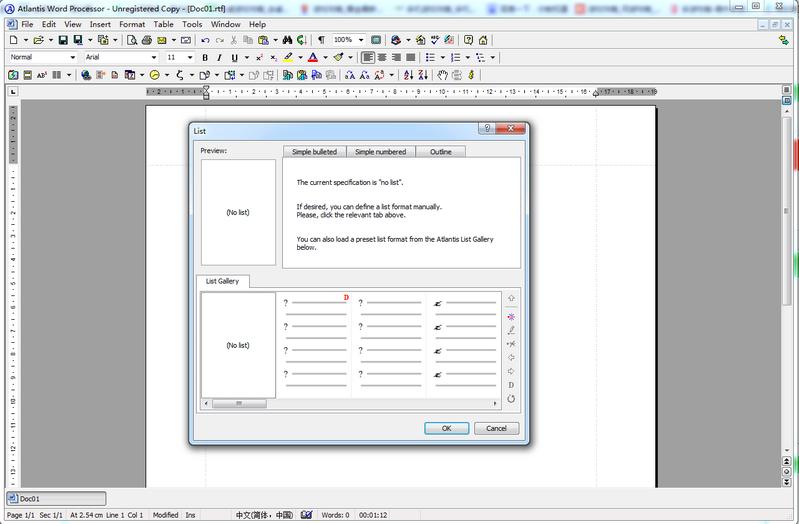Click the show paragraph marks icon
This screenshot has height=524, width=799.
pyautogui.click(x=321, y=40)
